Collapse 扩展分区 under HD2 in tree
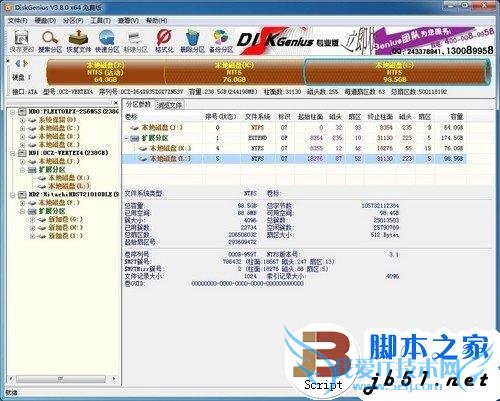Image resolution: width=500 pixels, height=401 pixels. pos(22,211)
